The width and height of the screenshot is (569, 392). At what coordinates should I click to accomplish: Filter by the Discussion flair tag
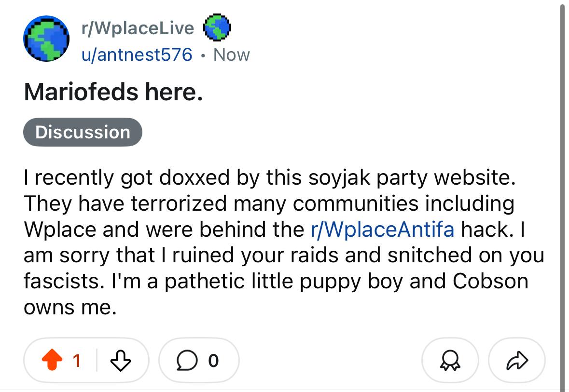point(83,132)
